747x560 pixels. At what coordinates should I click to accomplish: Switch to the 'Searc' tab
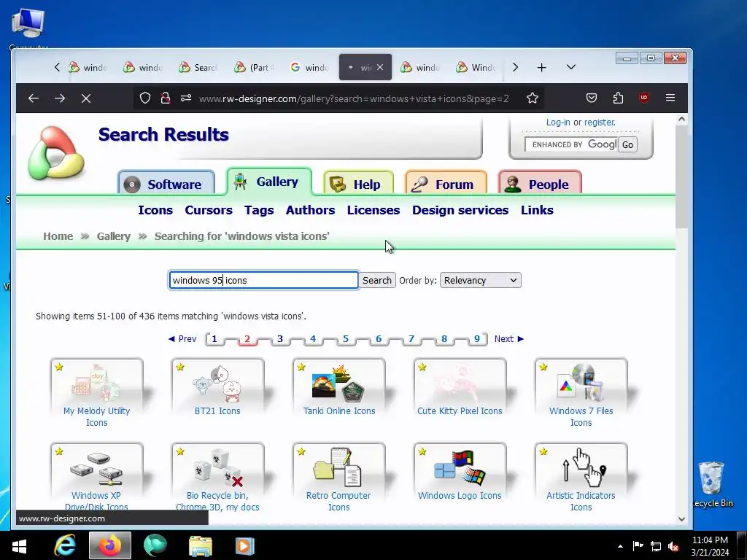tap(198, 68)
